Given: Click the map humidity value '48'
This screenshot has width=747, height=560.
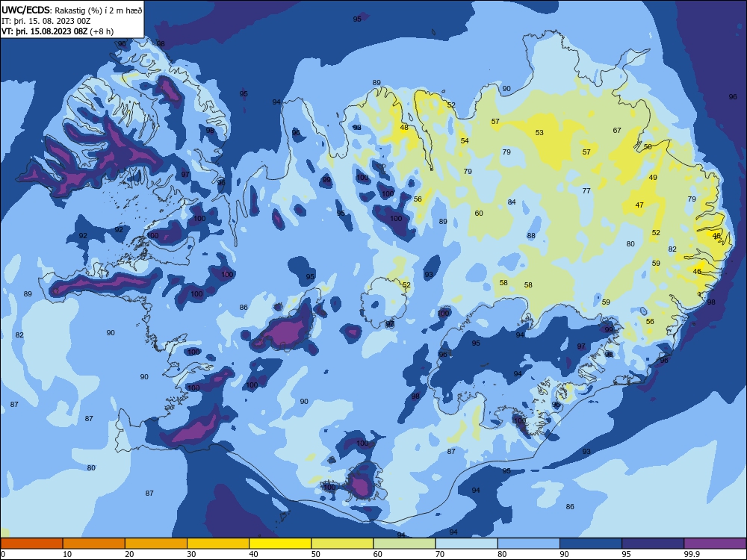Looking at the screenshot, I should 404,127.
